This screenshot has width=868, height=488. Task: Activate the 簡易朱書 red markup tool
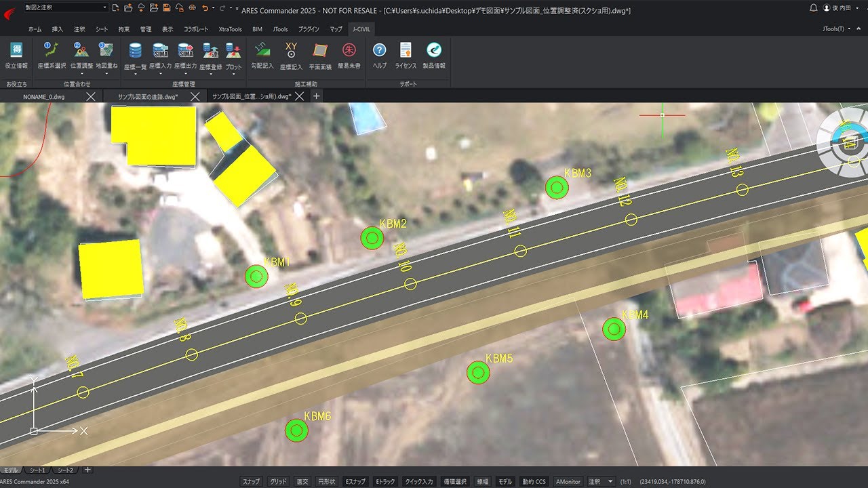pyautogui.click(x=349, y=56)
